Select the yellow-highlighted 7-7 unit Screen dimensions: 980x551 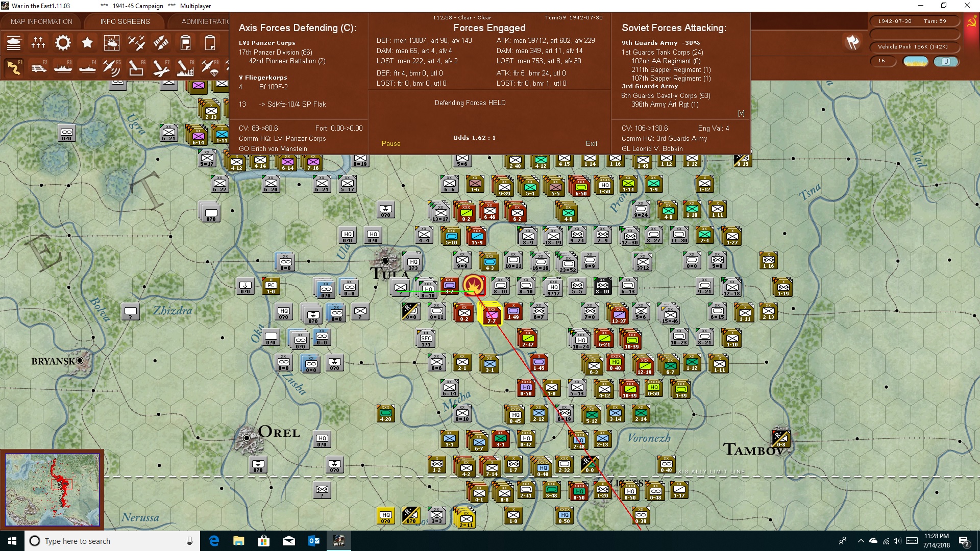[x=492, y=313]
